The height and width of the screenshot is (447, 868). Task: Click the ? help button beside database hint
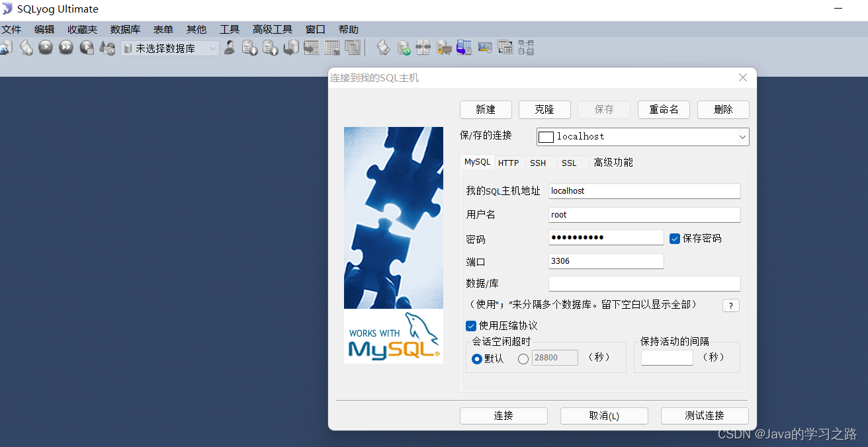click(x=730, y=305)
